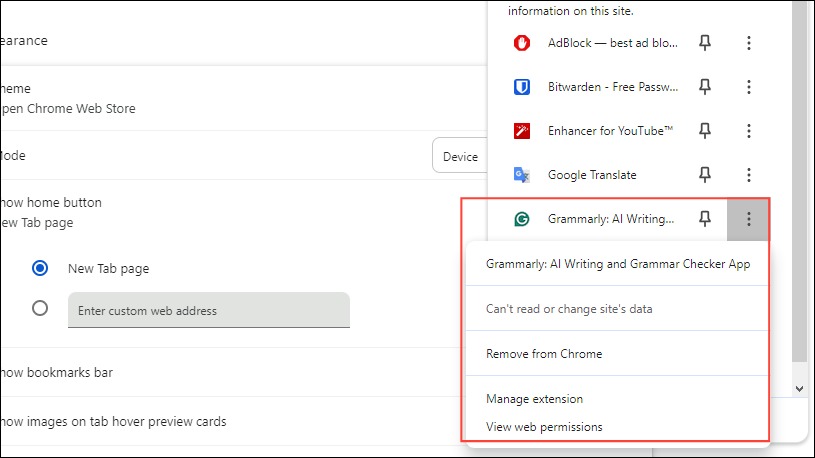Image resolution: width=815 pixels, height=458 pixels.
Task: Click Can't read or change site's data
Action: 617,309
